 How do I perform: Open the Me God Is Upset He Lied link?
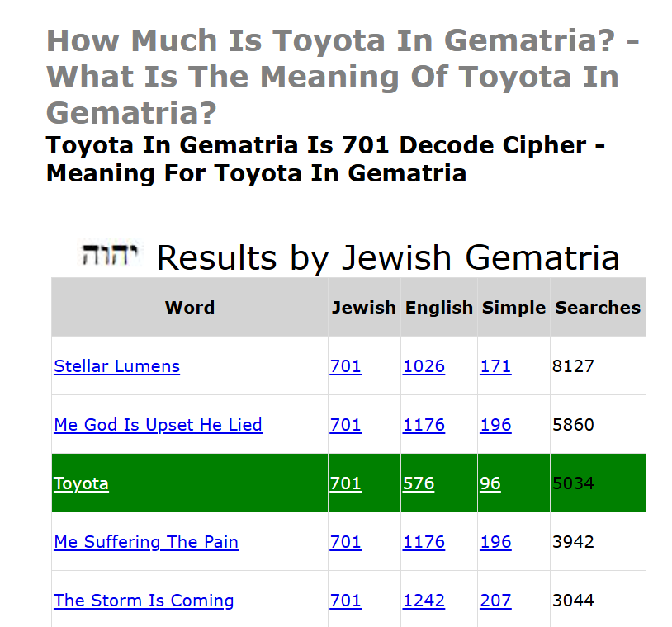158,425
